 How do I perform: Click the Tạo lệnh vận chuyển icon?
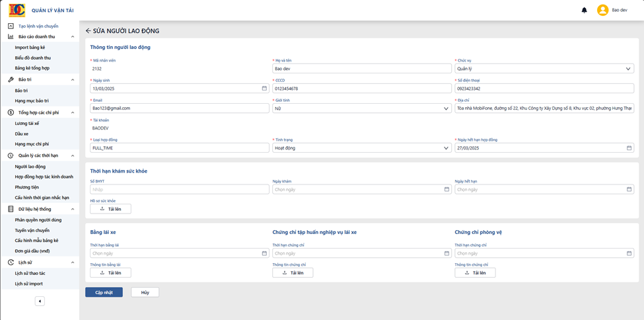coord(11,26)
